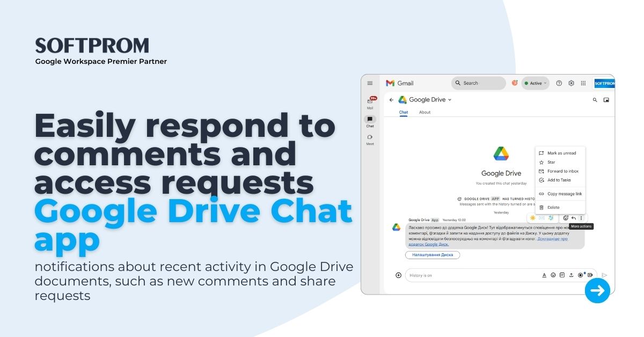React with the sun emoji
Image resolution: width=644 pixels, height=337 pixels.
[533, 218]
